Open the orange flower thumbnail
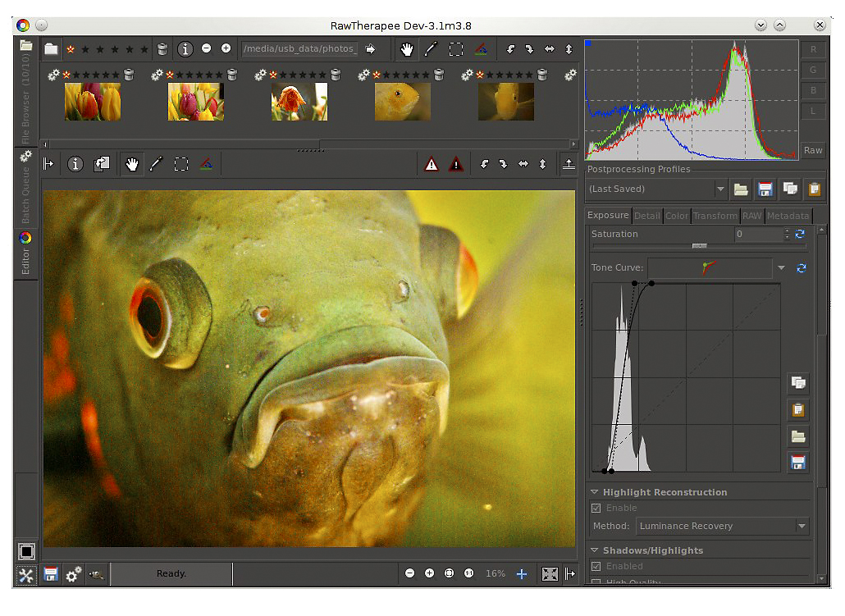Viewport: 845px width, 616px height. [x=299, y=102]
